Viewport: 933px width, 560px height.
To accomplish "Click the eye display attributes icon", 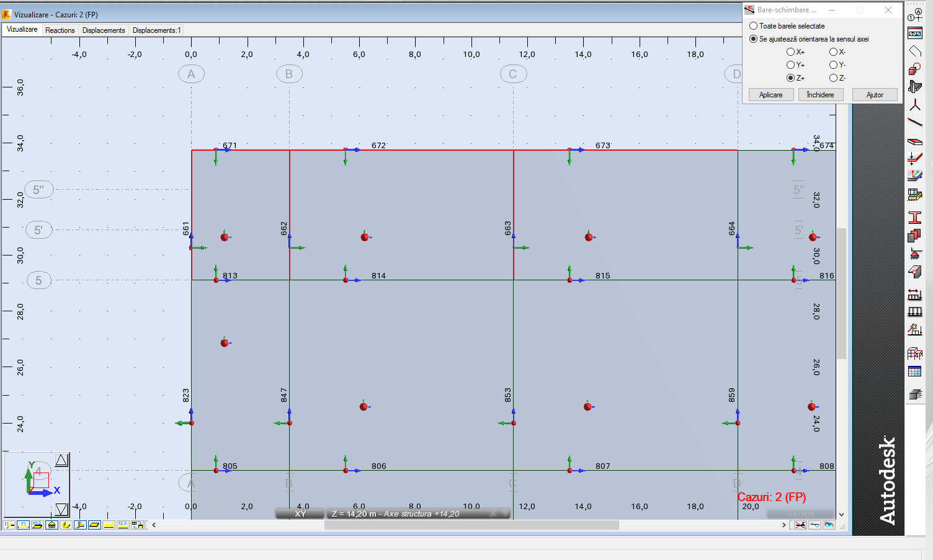I will pos(829,525).
